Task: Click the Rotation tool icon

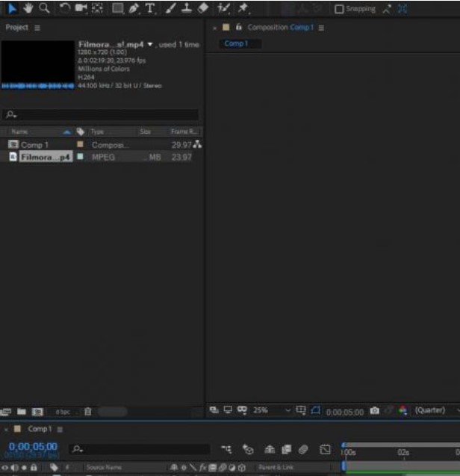Action: [x=65, y=8]
